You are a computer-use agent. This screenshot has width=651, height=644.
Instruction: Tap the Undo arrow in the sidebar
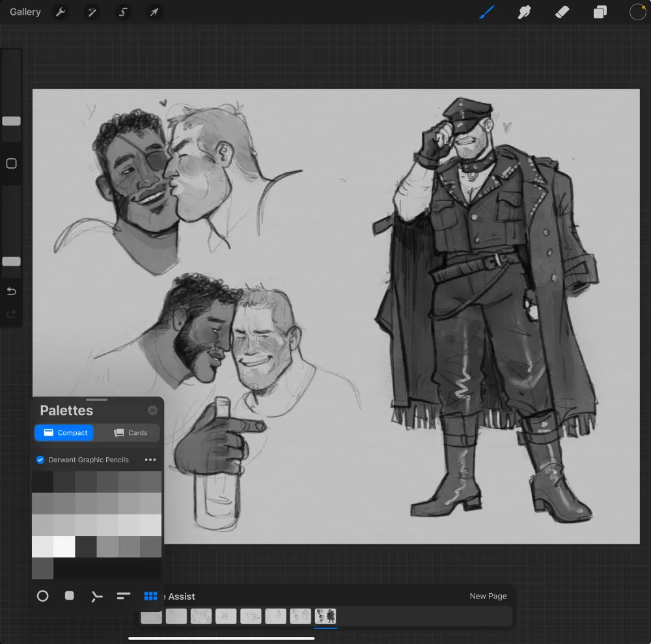tap(11, 291)
